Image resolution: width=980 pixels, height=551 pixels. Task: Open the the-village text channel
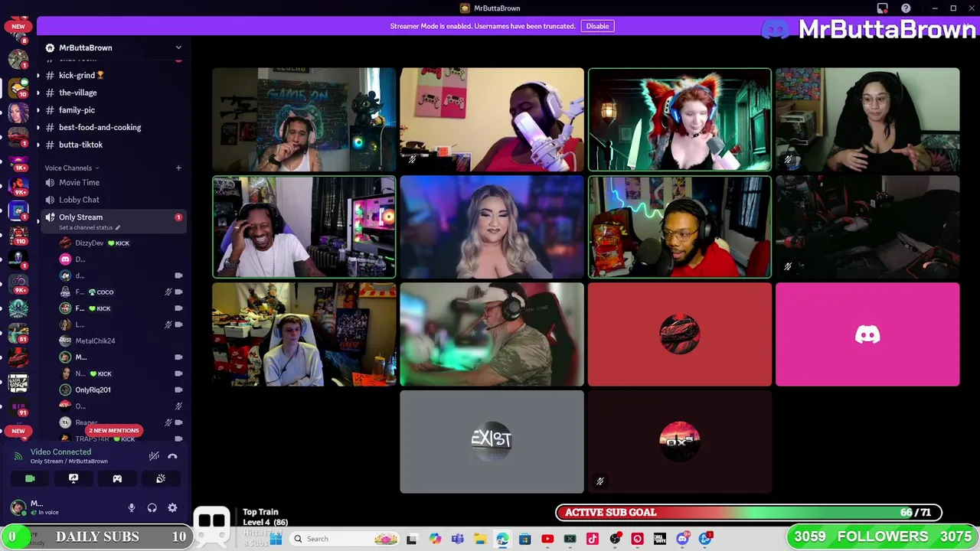coord(77,93)
